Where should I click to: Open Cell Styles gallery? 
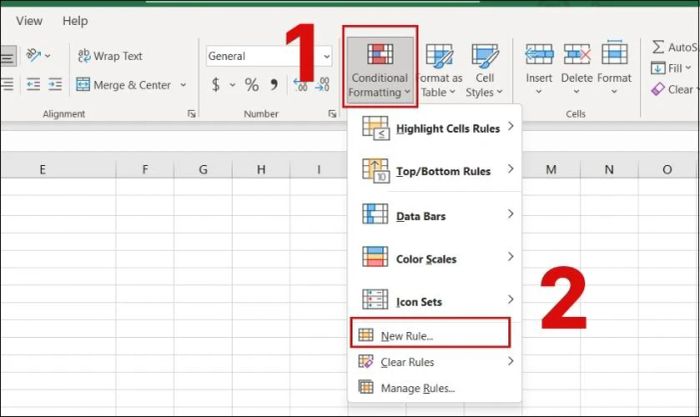[x=484, y=70]
